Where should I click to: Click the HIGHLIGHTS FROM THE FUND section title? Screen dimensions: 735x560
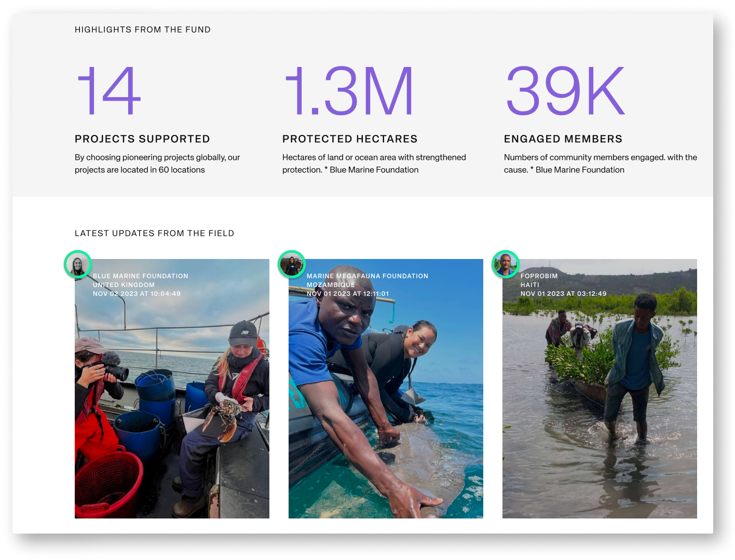click(143, 30)
